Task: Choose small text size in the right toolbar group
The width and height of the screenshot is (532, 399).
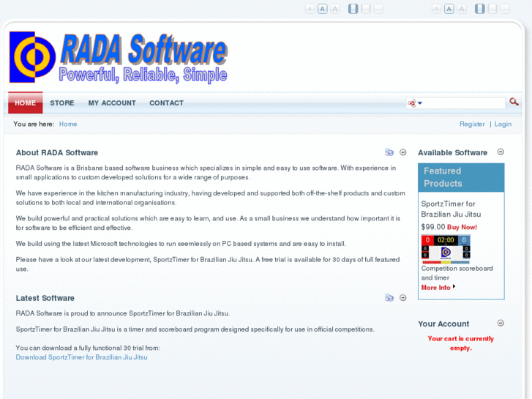Action: [436, 9]
